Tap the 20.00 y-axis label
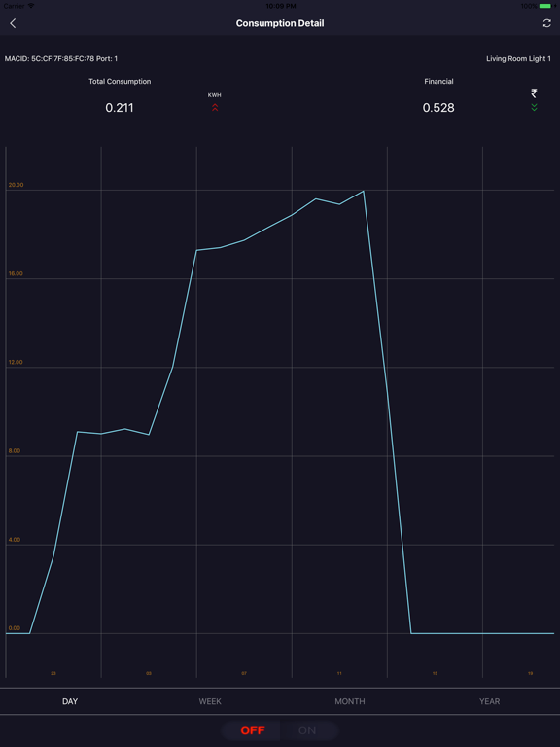The image size is (560, 747). [x=16, y=185]
